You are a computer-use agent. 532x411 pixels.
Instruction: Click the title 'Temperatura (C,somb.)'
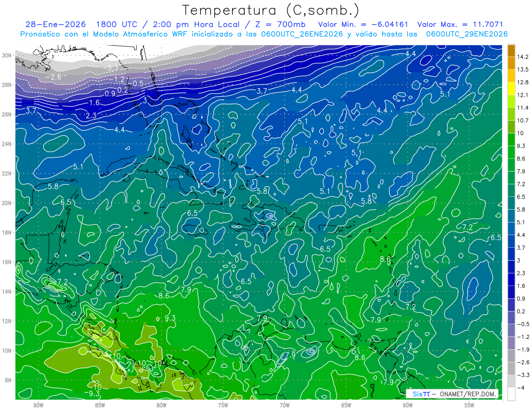[271, 10]
